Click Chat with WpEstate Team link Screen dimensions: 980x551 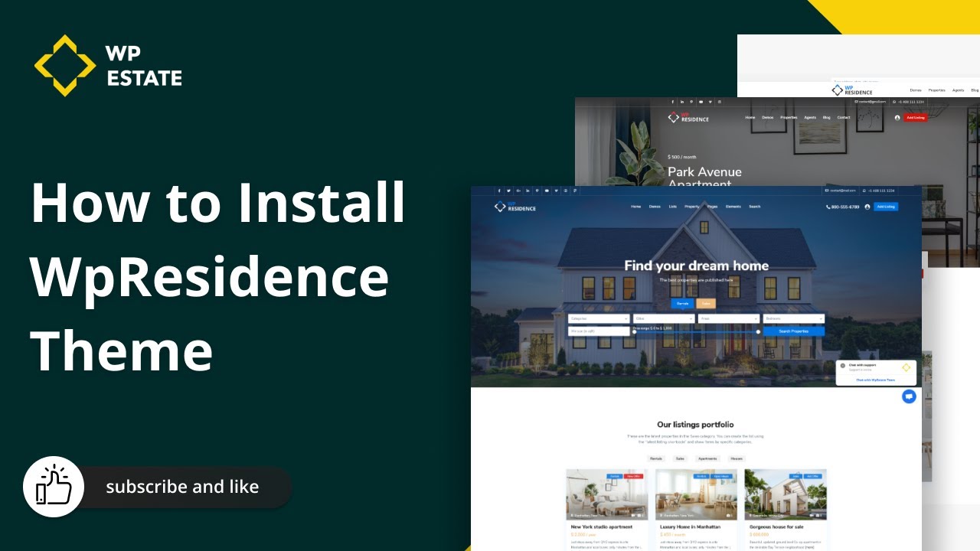[x=874, y=380]
